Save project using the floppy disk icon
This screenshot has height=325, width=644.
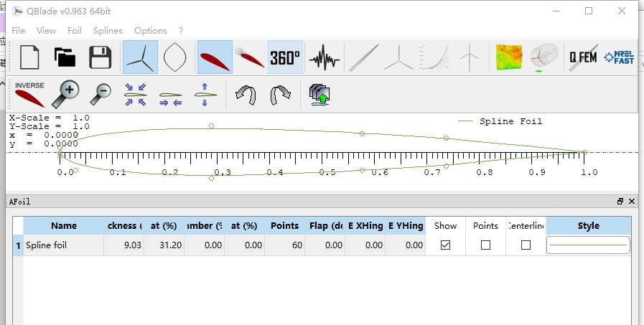click(99, 57)
